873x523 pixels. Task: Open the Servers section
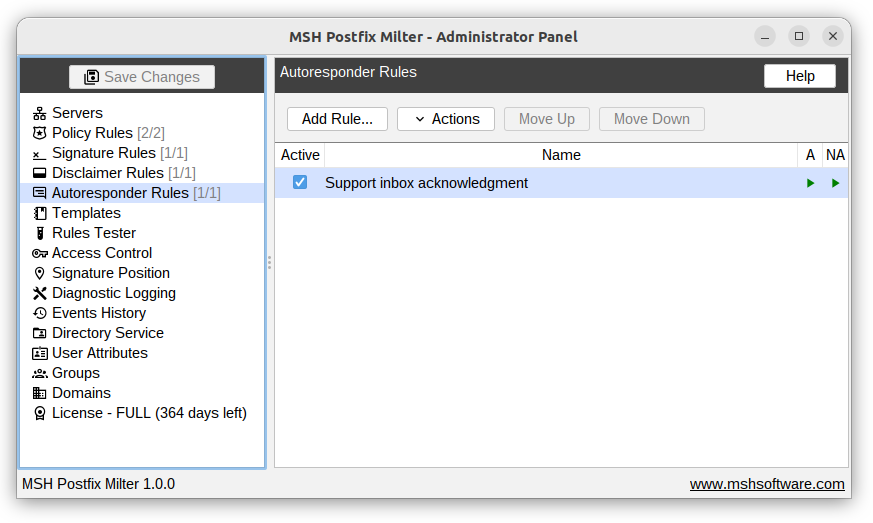pyautogui.click(x=77, y=113)
